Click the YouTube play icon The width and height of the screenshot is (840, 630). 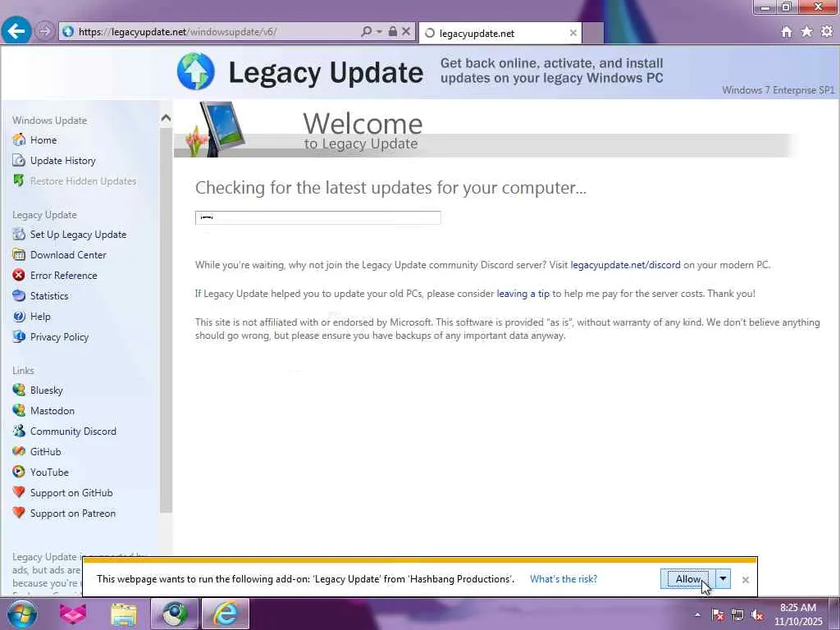(19, 472)
